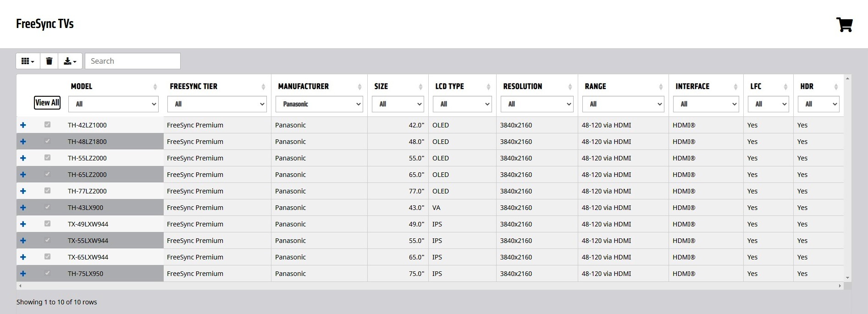Open the Size filter dropdown
Screen dimensions: 868x314
point(398,104)
